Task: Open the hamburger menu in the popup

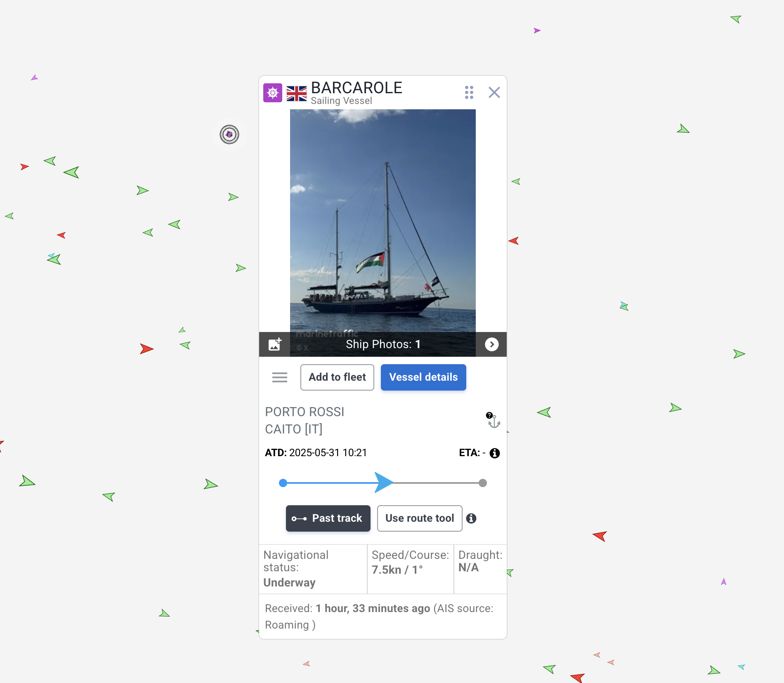Action: pos(280,377)
